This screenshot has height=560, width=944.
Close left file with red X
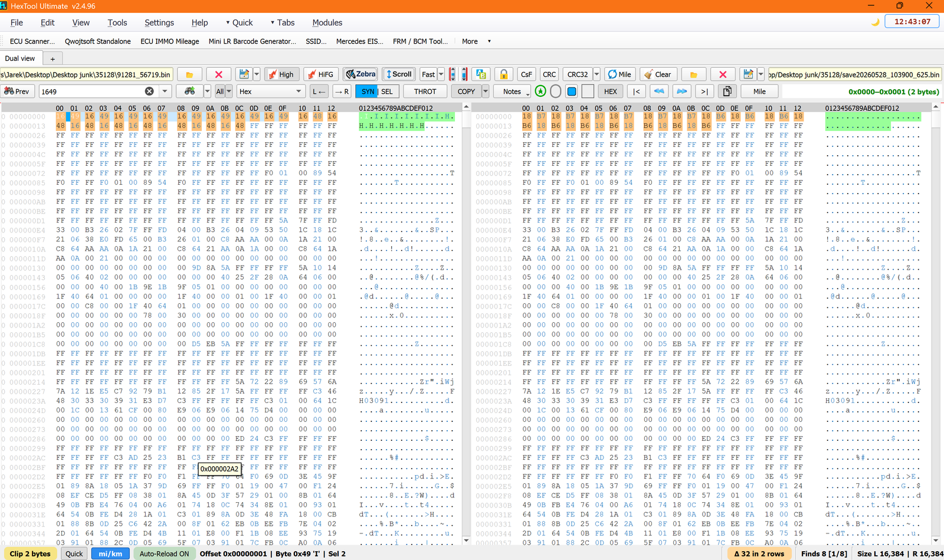tap(218, 74)
